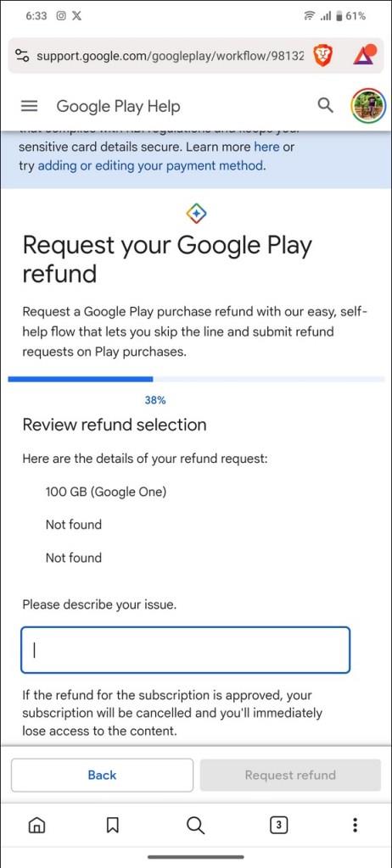Click the Request refund button

coord(290,775)
